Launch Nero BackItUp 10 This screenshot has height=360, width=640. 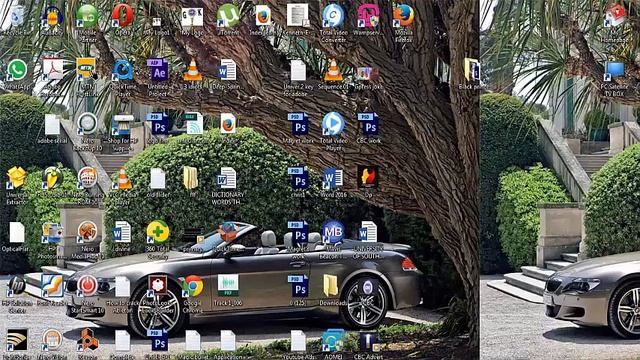[87, 125]
